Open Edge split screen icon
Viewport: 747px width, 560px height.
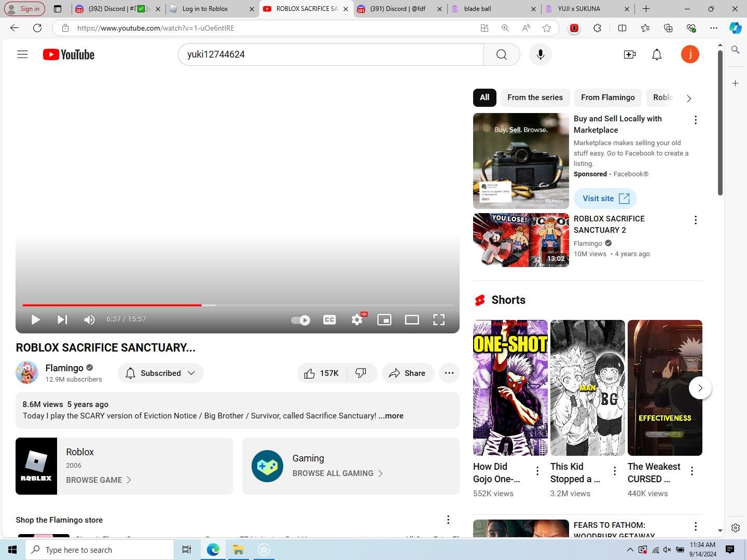point(622,28)
